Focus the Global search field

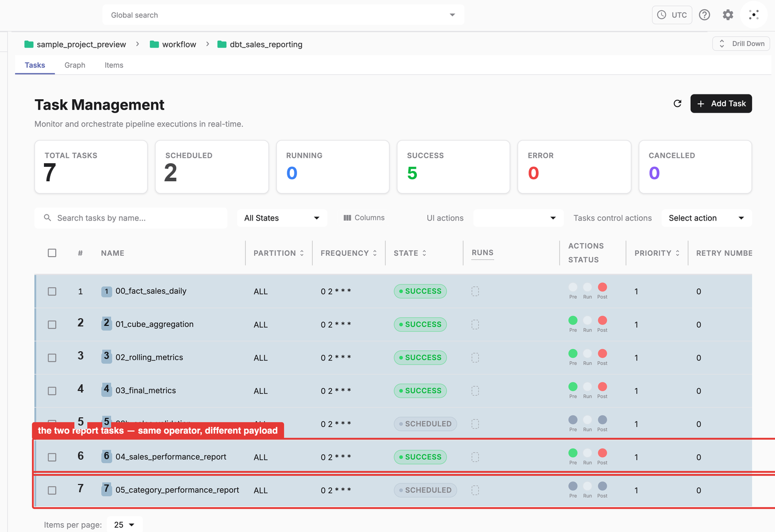point(283,15)
